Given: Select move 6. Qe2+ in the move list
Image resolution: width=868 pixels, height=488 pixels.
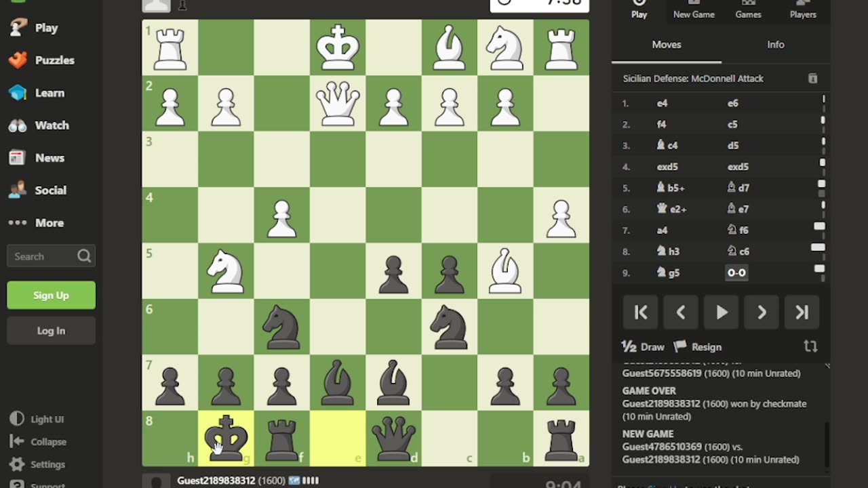Looking at the screenshot, I should click(671, 209).
